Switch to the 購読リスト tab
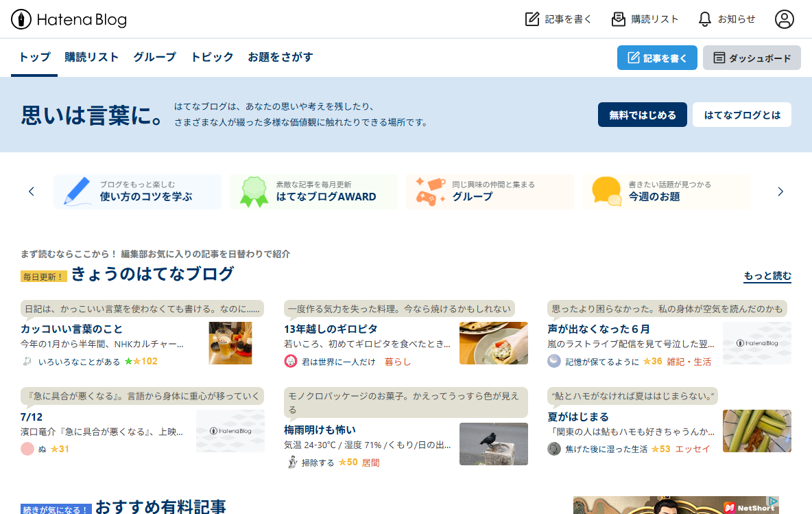 (x=92, y=57)
